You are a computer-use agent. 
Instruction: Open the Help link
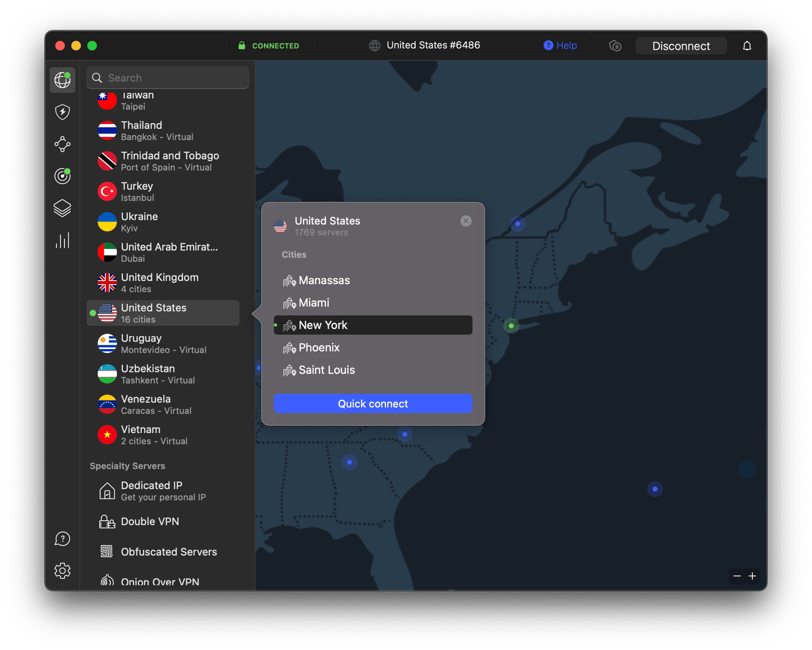pos(560,45)
